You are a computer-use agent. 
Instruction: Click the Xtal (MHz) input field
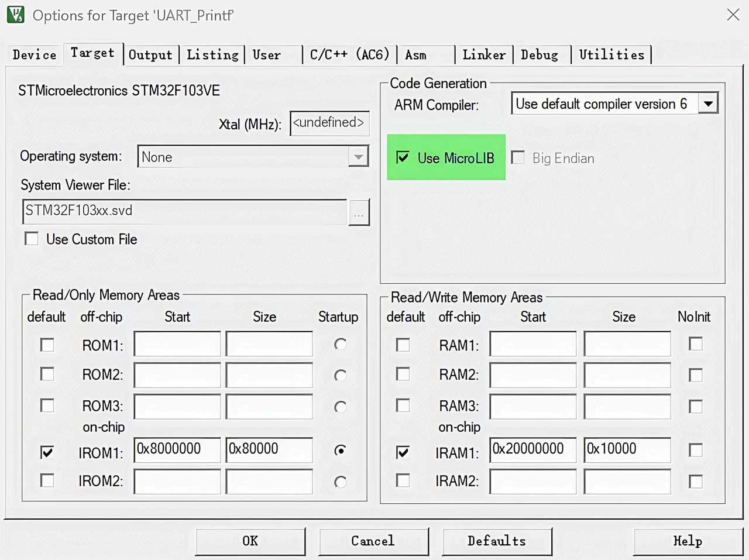pyautogui.click(x=329, y=123)
